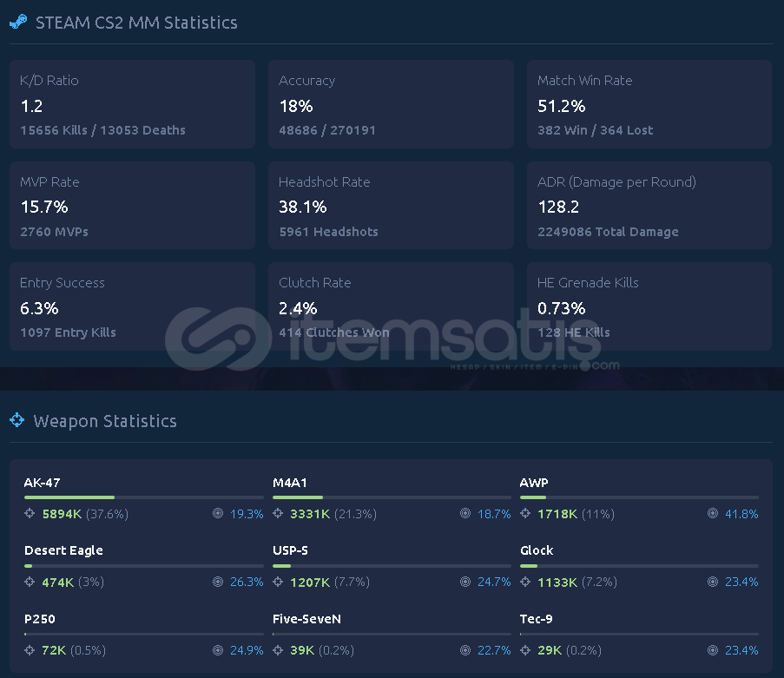Viewport: 784px width, 678px height.
Task: Click the kills crosshair icon under USP-S
Action: (x=278, y=582)
